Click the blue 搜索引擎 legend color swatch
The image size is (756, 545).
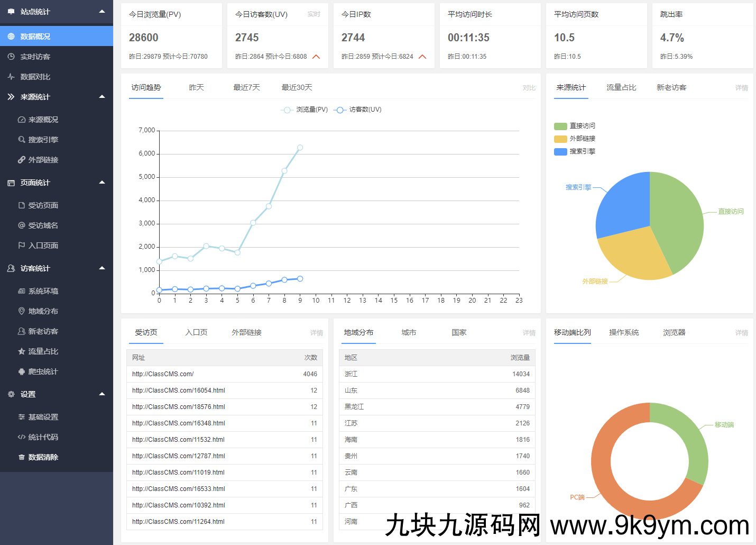tap(560, 151)
